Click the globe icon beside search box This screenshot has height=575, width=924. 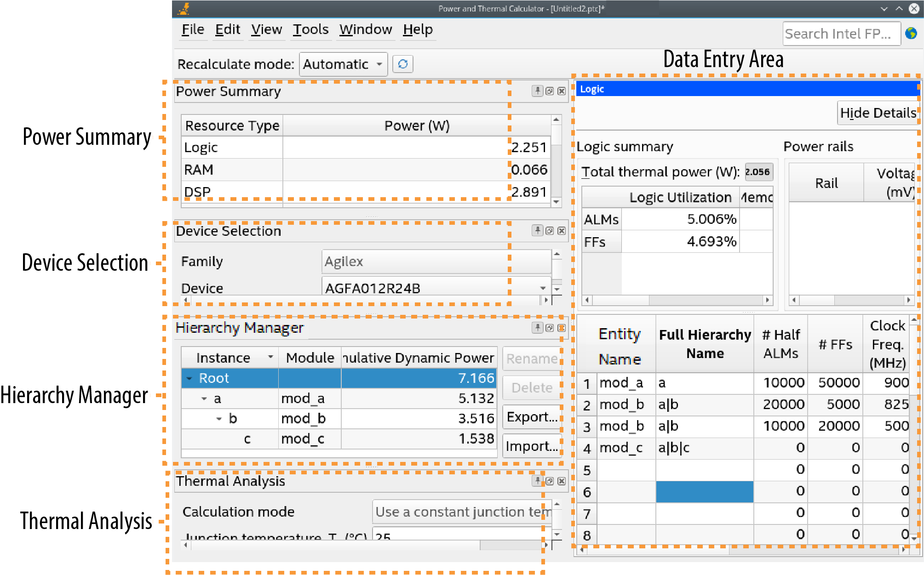(x=911, y=34)
